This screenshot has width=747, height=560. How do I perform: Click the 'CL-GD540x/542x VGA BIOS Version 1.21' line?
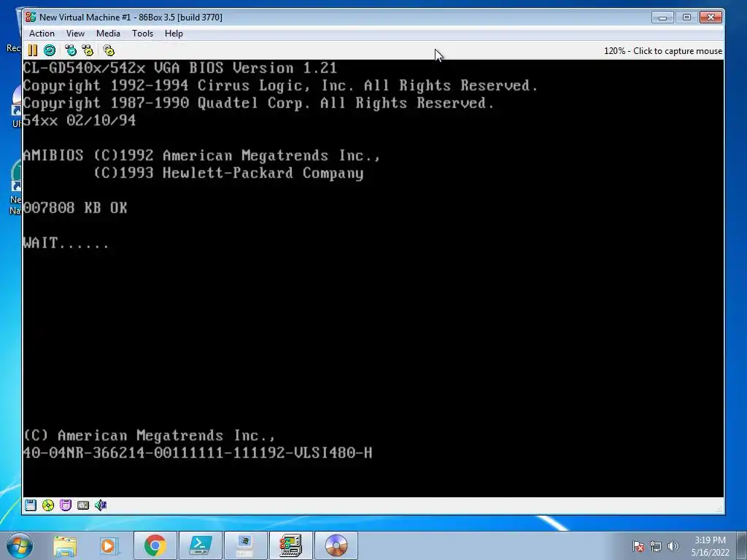(x=180, y=68)
